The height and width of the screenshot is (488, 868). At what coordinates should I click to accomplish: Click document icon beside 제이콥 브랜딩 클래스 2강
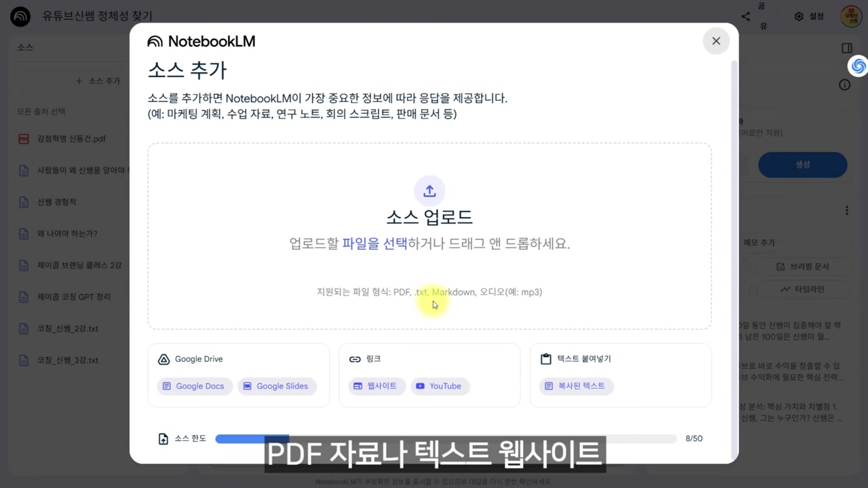tap(24, 265)
